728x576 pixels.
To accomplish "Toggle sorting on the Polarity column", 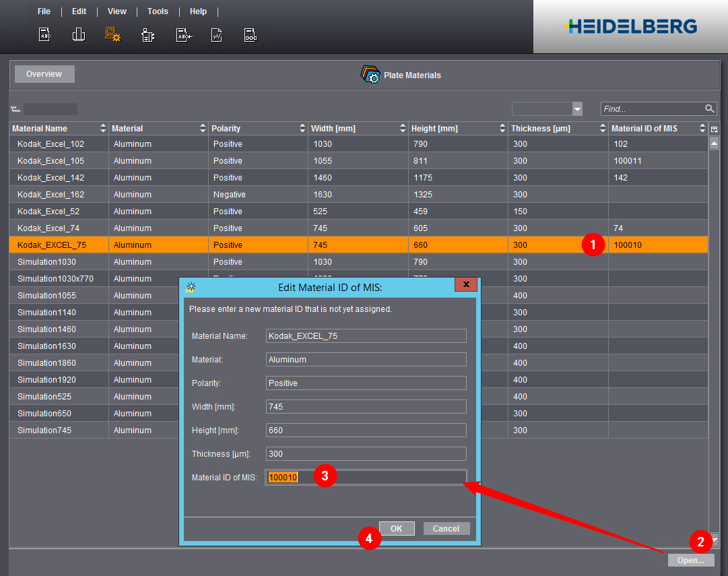I will coord(302,128).
